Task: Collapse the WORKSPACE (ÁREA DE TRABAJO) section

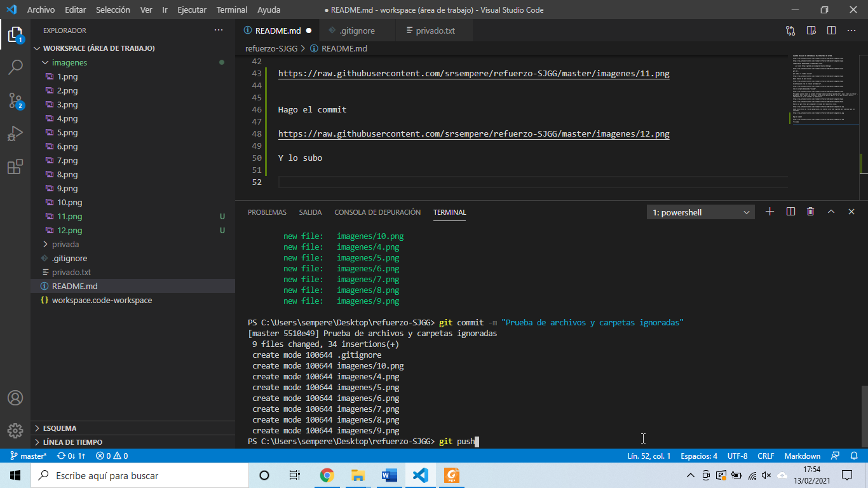Action: (x=133, y=48)
